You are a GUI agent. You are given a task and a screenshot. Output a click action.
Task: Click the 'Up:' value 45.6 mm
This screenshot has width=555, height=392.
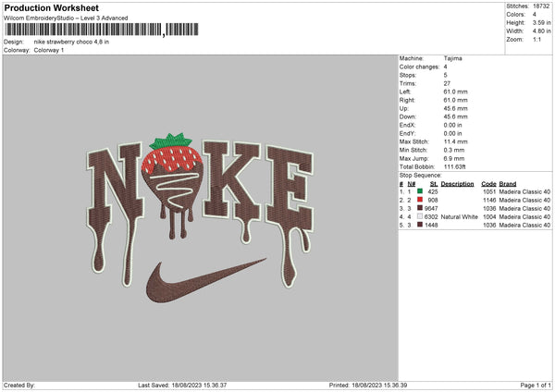click(x=455, y=108)
